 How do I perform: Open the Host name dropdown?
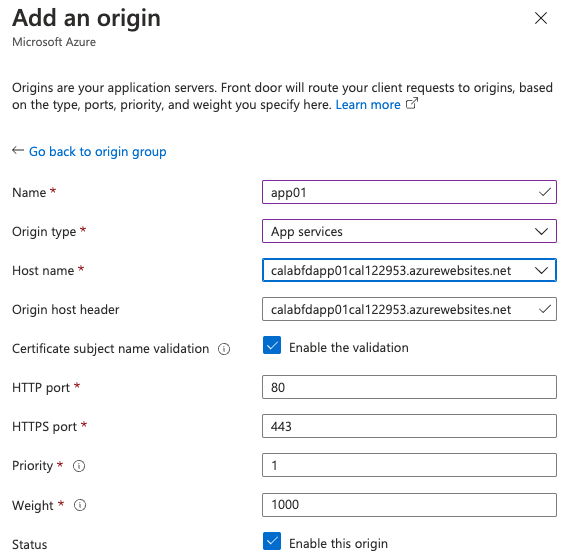(409, 270)
